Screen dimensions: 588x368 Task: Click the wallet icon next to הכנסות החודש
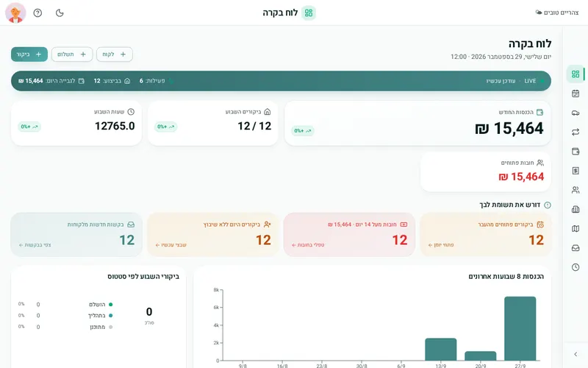coord(539,112)
